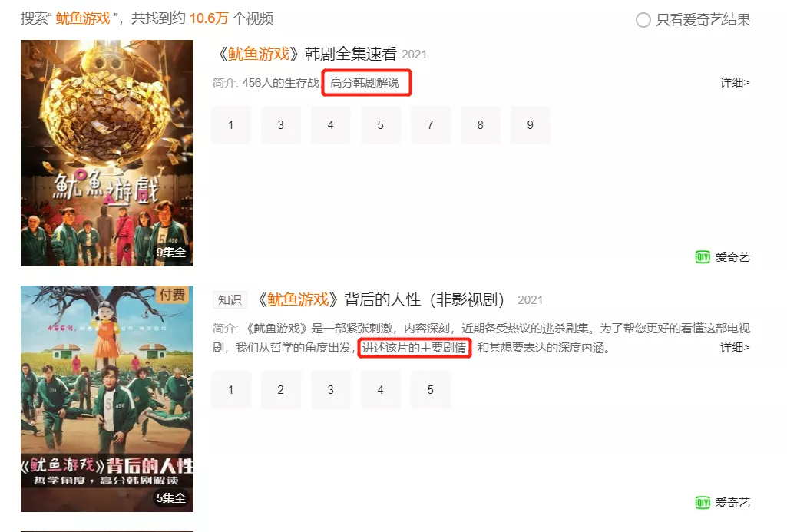Click the 付费 badge on second poster
The width and height of the screenshot is (787, 532).
click(x=172, y=295)
